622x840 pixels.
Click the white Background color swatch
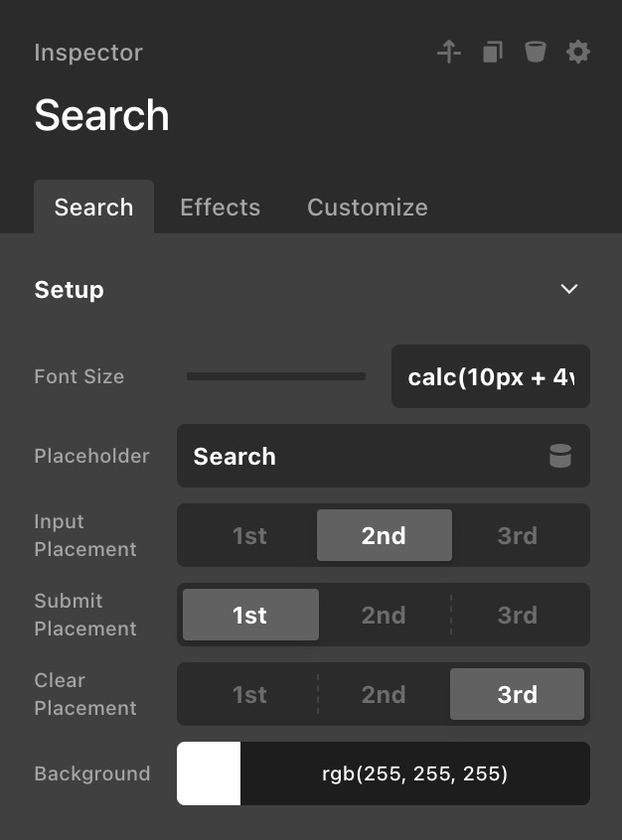click(x=209, y=773)
